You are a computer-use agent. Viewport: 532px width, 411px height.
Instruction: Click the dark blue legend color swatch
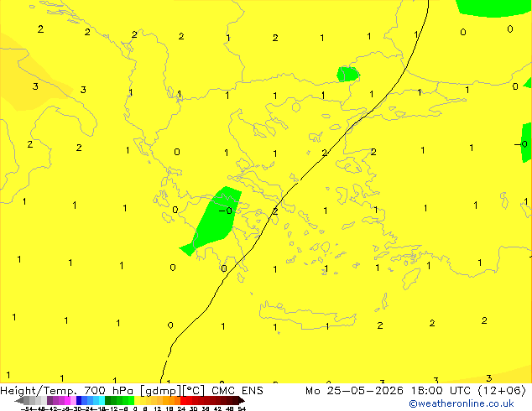79,400
